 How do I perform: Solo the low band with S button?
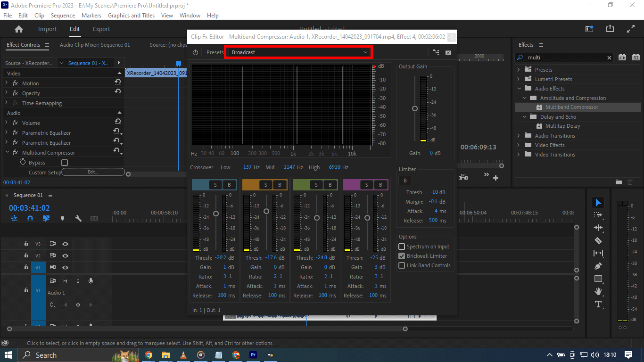pyautogui.click(x=215, y=185)
